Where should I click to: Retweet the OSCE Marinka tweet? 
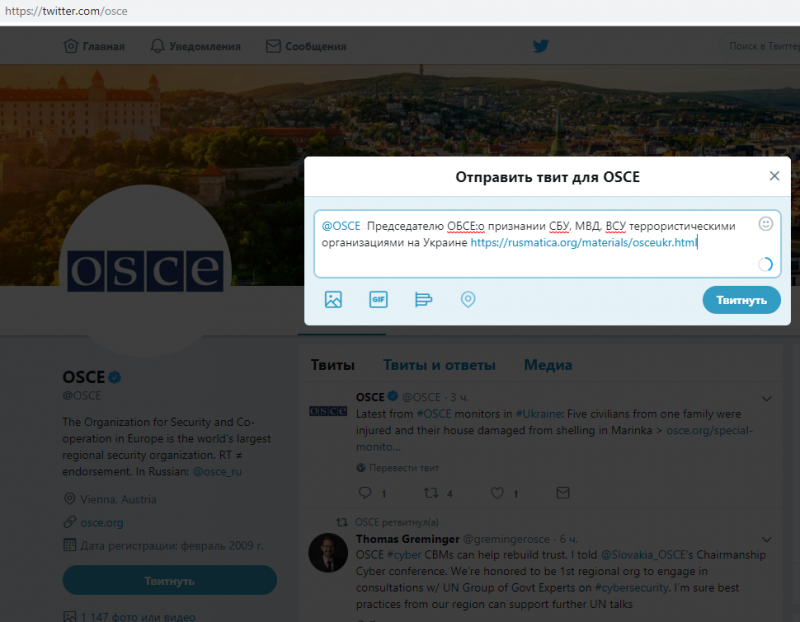(x=431, y=493)
